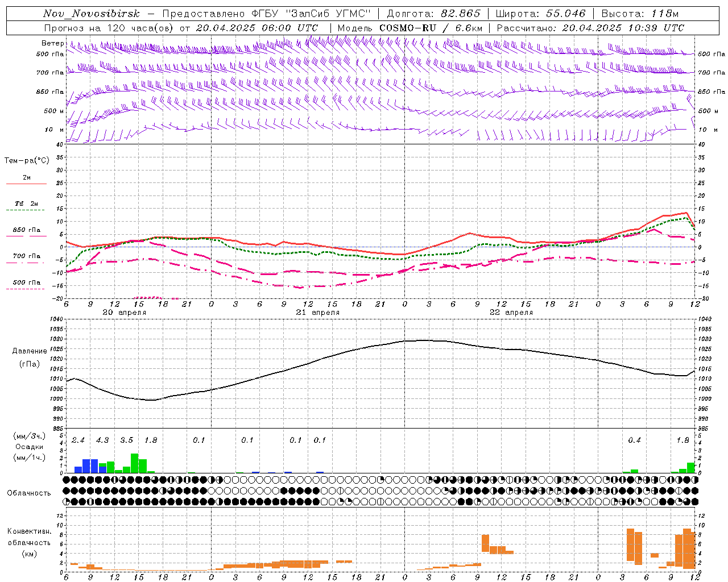Screen dimensions: 728x582
Task: Click the dashed line under the temperature legend 850 гПа
Action: click(x=26, y=236)
